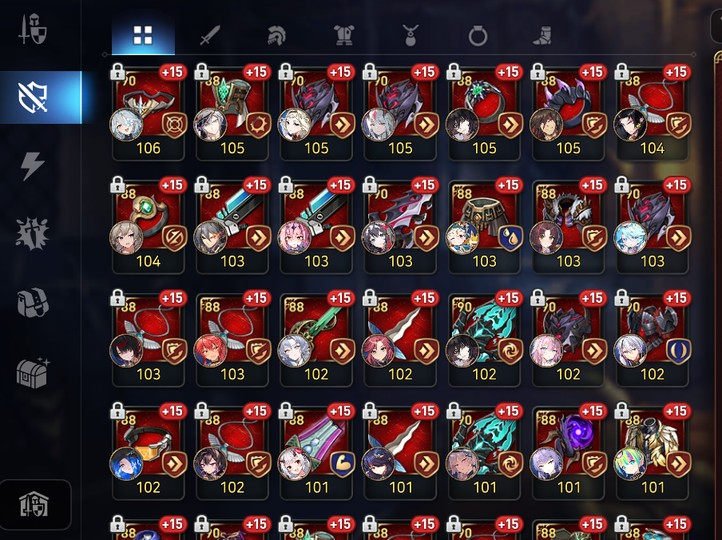Click the lightning bolt sidebar icon
This screenshot has height=540, width=722.
(x=33, y=165)
